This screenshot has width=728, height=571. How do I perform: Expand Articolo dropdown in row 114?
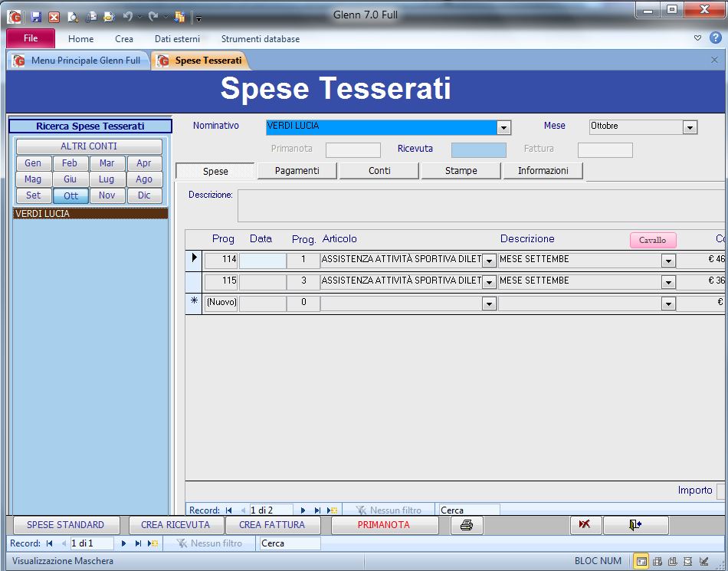[489, 261]
